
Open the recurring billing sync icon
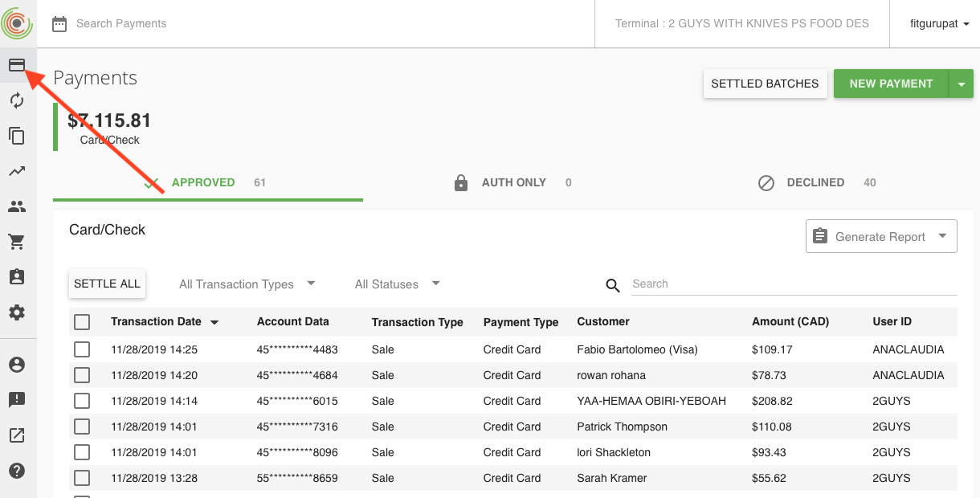[x=17, y=100]
